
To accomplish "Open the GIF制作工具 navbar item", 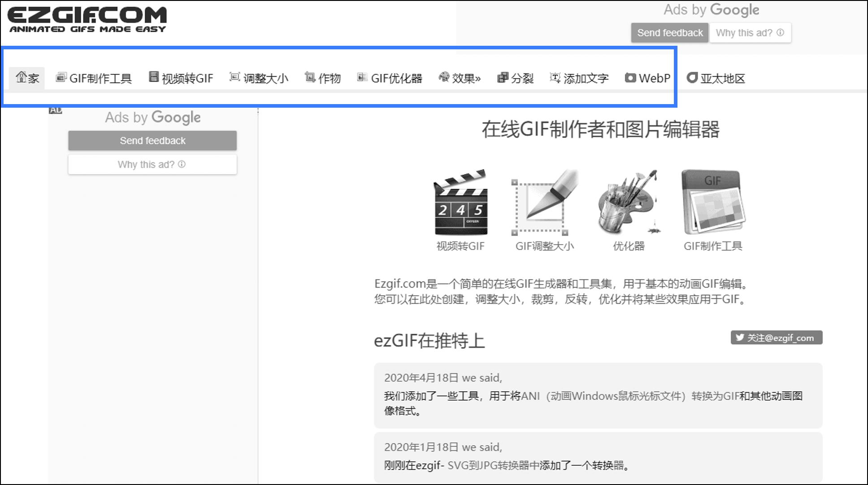I will click(94, 78).
